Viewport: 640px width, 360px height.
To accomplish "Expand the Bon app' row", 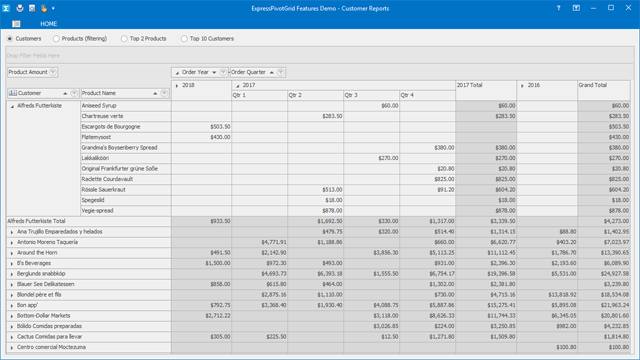I will click(x=12, y=306).
